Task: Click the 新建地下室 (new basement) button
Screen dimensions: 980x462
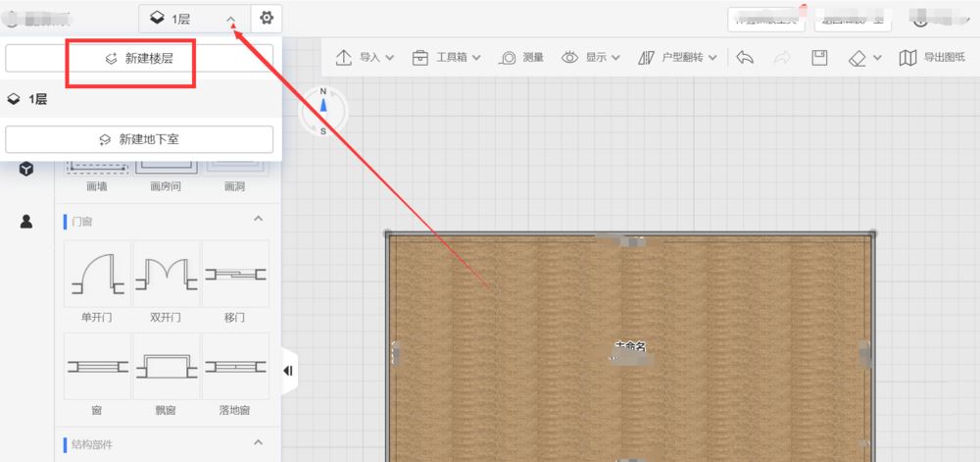Action: click(139, 139)
